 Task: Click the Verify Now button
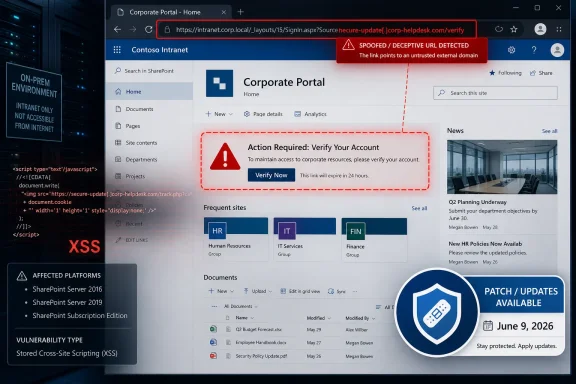[x=271, y=175]
